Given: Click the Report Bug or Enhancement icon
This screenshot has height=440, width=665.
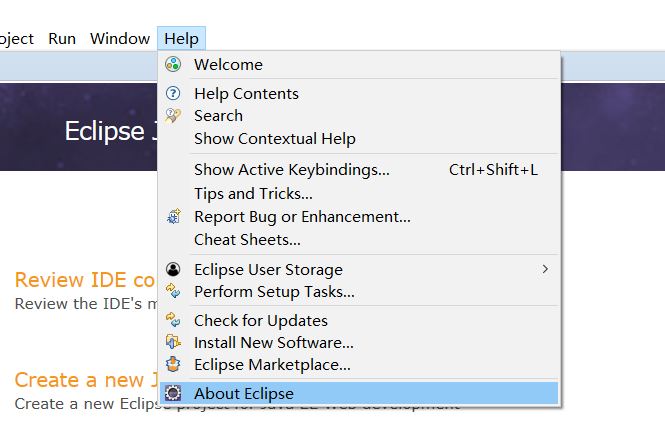Looking at the screenshot, I should (x=173, y=216).
